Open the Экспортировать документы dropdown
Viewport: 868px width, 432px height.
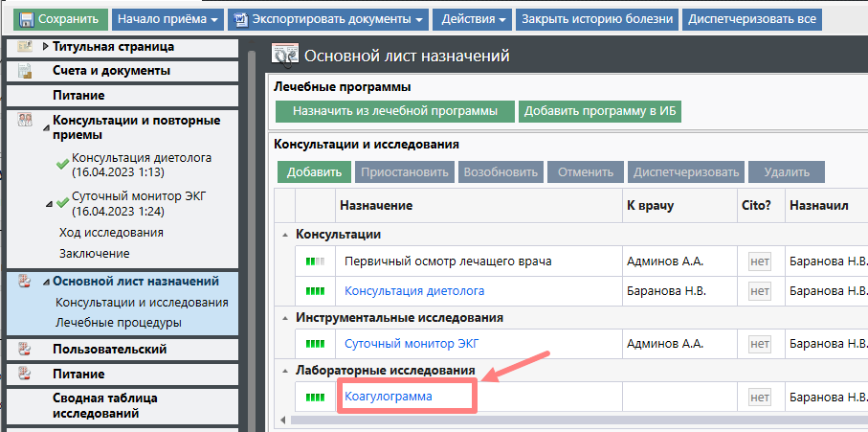(x=327, y=19)
